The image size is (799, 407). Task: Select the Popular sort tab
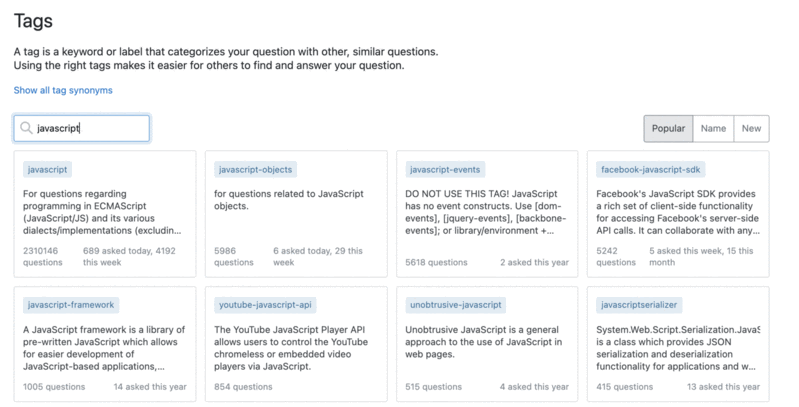click(668, 129)
